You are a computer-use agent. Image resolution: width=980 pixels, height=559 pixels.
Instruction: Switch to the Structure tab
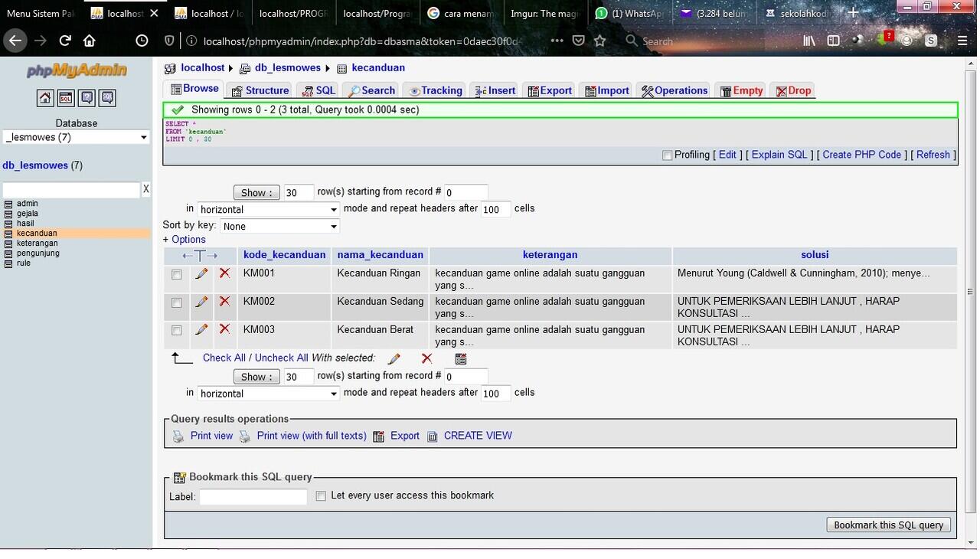pyautogui.click(x=260, y=90)
